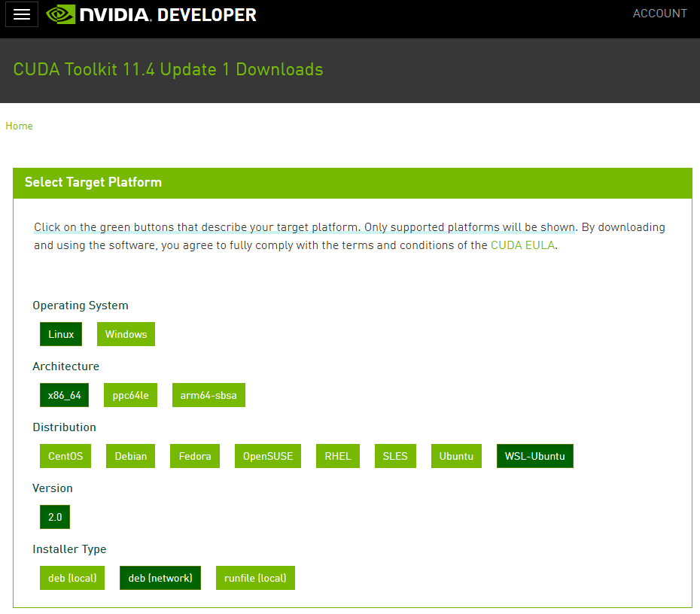Choose x86_64 architecture

[x=64, y=395]
